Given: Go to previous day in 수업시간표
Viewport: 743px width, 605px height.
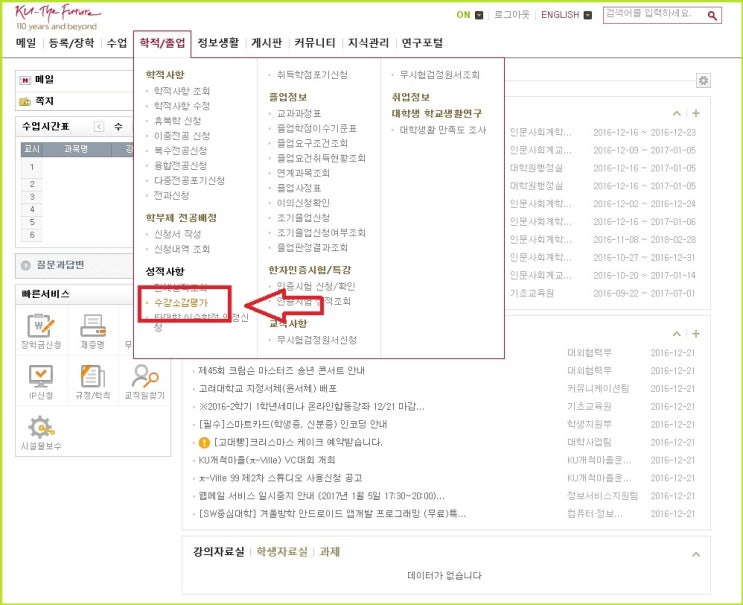Looking at the screenshot, I should point(99,126).
